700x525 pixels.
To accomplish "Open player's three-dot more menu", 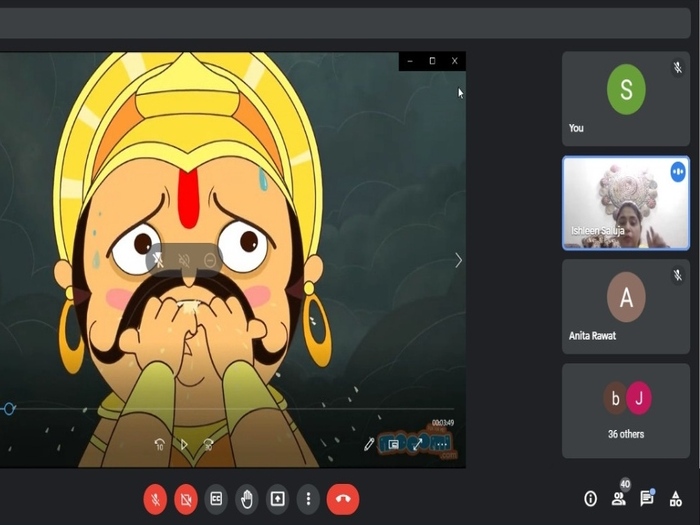I will pyautogui.click(x=442, y=444).
